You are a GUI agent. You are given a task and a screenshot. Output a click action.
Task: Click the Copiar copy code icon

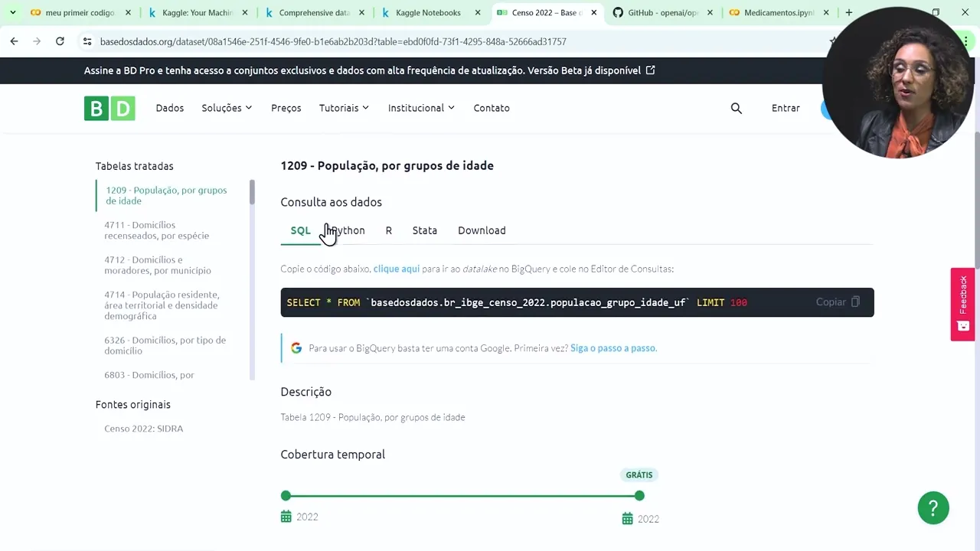coord(855,302)
